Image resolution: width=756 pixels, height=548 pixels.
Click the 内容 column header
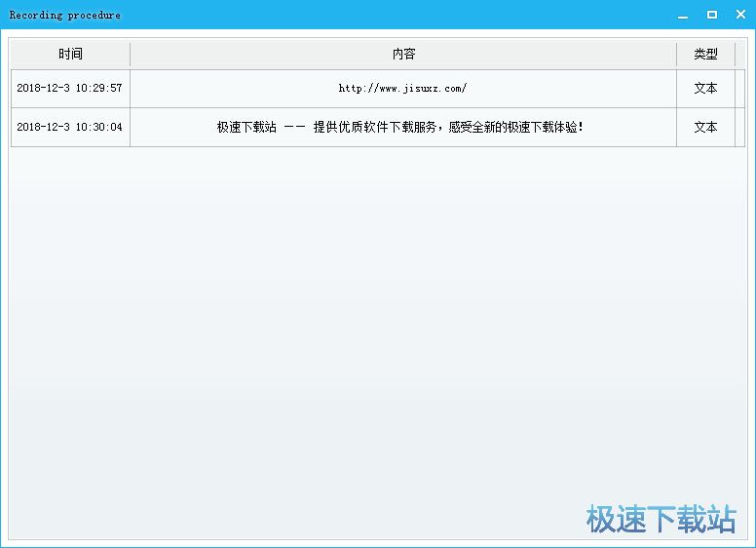[403, 55]
